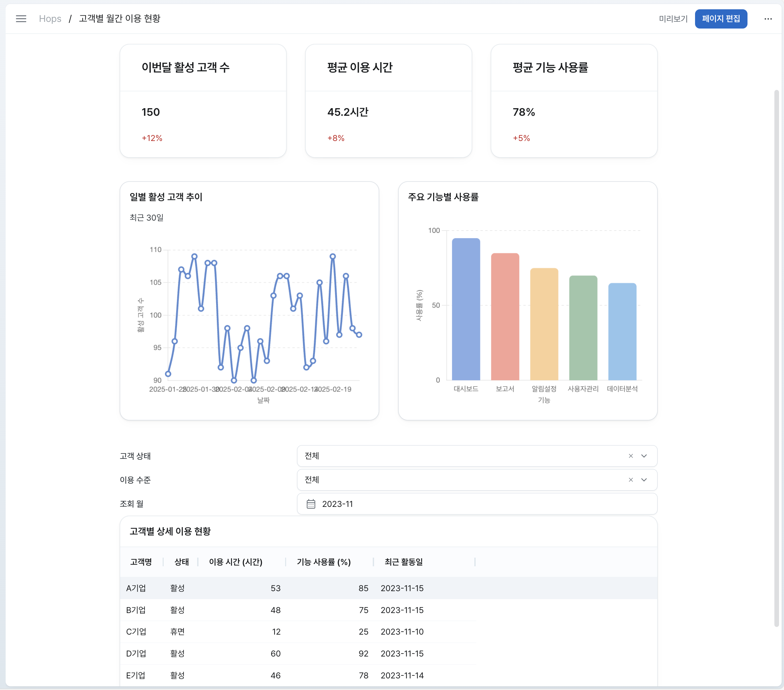Click the 데이터분석 bar in the chart

622,332
